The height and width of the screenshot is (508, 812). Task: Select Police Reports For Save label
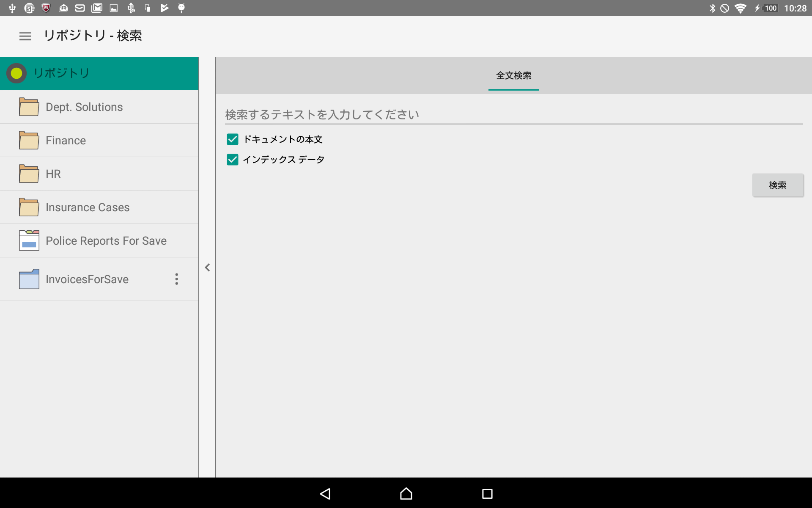(x=106, y=241)
